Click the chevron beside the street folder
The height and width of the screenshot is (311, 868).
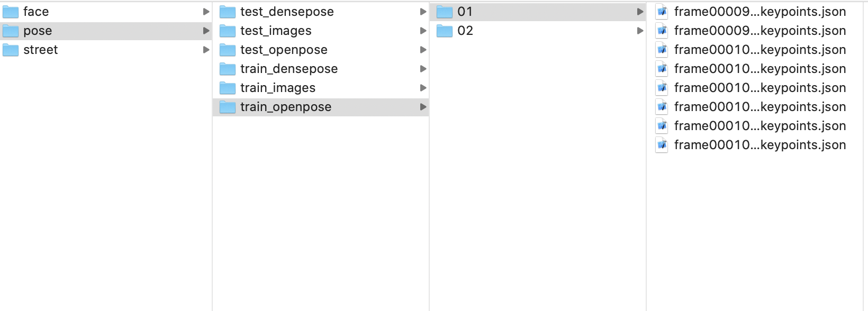(x=206, y=49)
